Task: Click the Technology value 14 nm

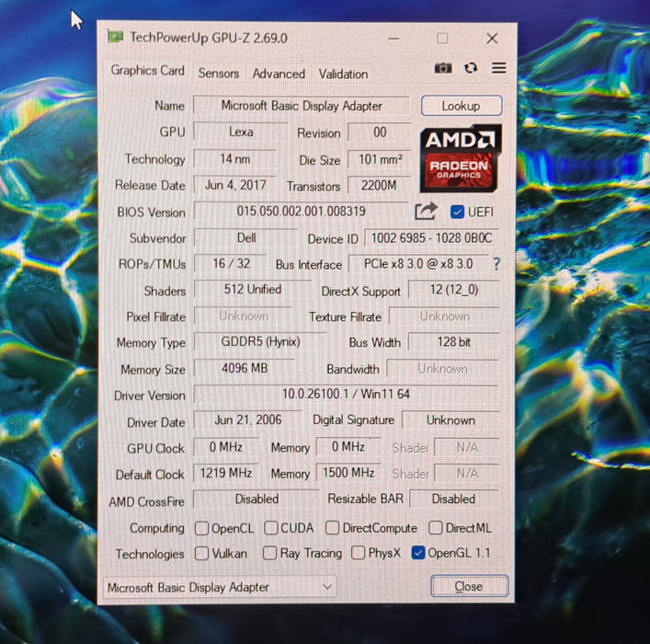Action: pyautogui.click(x=235, y=159)
